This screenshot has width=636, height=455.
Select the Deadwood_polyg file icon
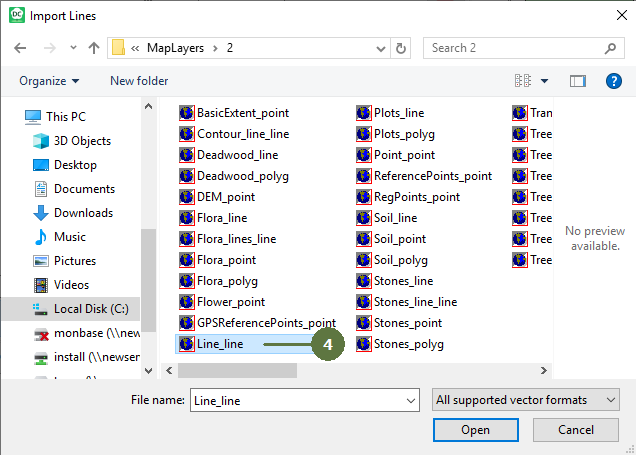(x=187, y=176)
